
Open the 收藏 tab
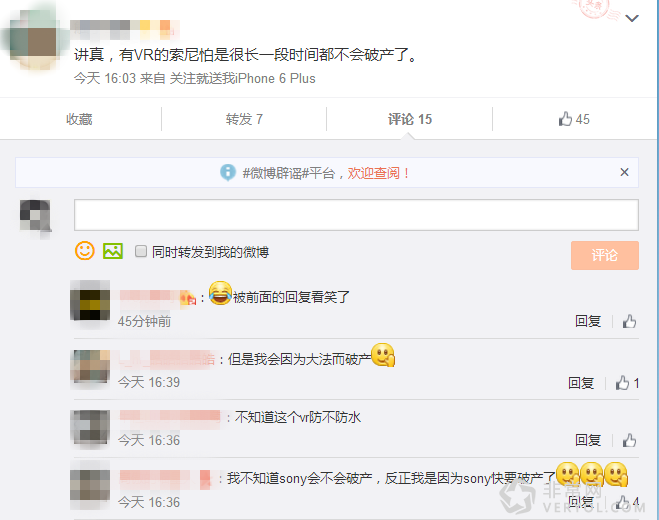[x=79, y=119]
